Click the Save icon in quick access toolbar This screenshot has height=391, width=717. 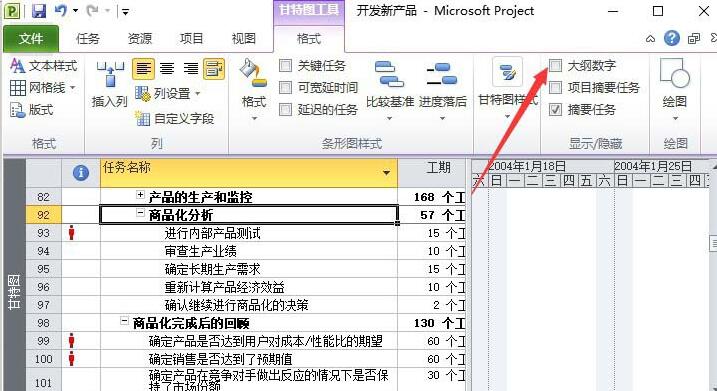tap(39, 11)
